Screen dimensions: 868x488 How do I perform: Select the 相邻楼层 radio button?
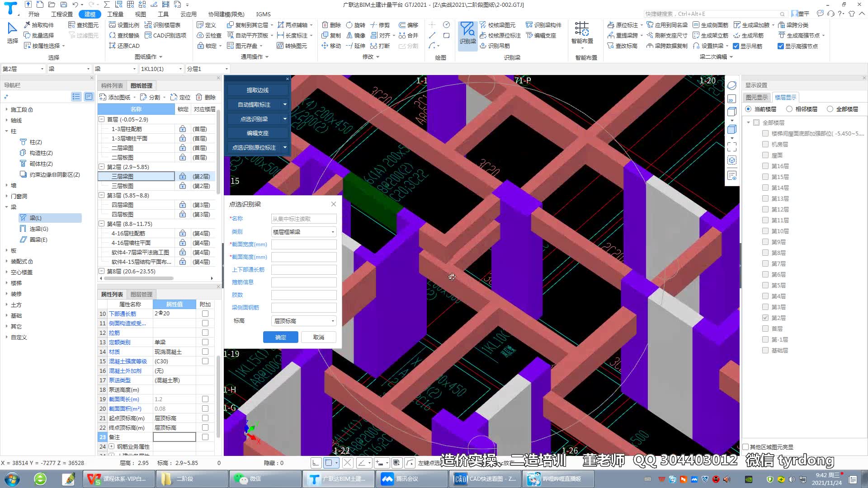(789, 109)
